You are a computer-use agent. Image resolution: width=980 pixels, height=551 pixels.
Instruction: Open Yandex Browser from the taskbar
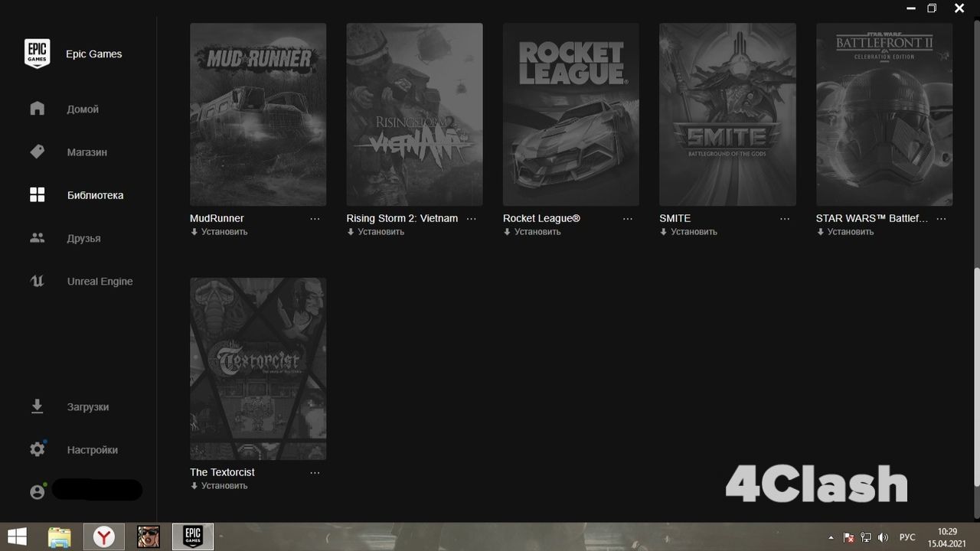103,536
